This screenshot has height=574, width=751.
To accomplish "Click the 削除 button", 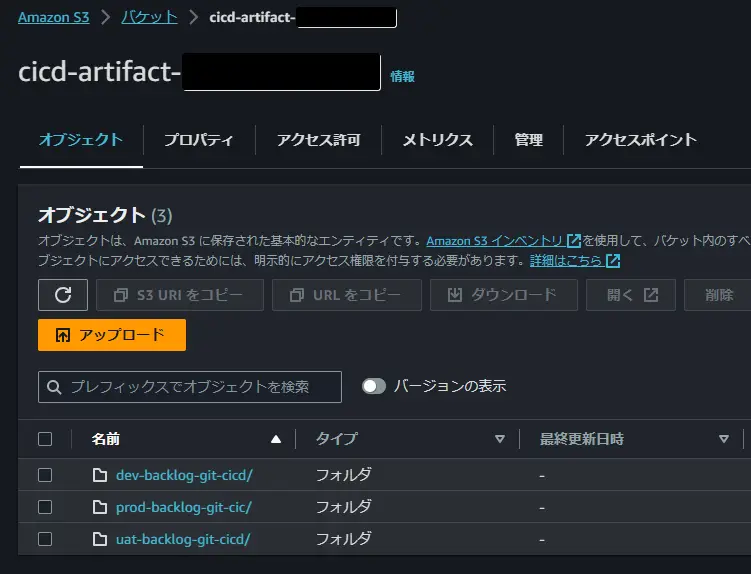I will coord(718,295).
